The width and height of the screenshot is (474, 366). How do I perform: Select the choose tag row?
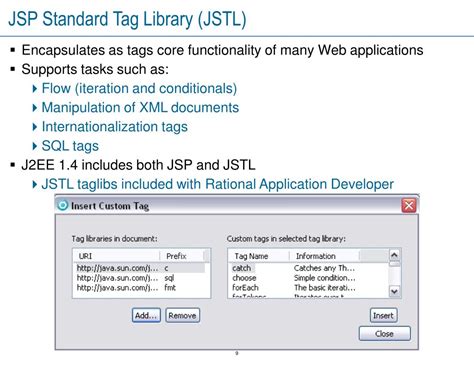pyautogui.click(x=308, y=278)
